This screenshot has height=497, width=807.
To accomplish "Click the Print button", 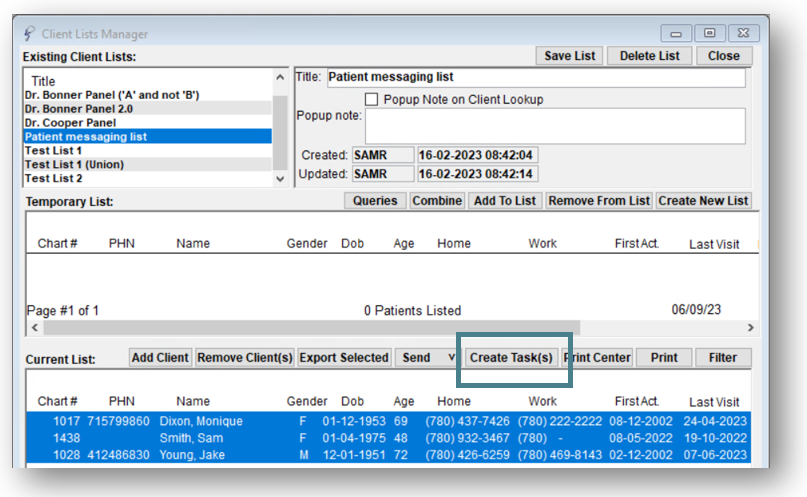I will (x=664, y=358).
